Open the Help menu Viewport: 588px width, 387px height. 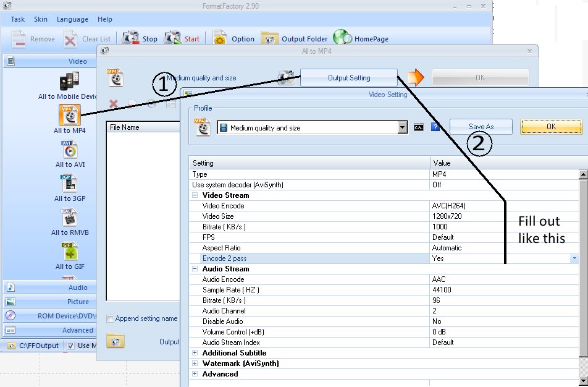point(104,19)
